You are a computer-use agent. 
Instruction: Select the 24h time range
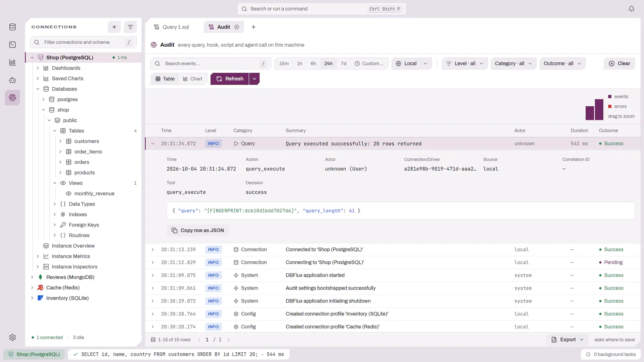(328, 64)
